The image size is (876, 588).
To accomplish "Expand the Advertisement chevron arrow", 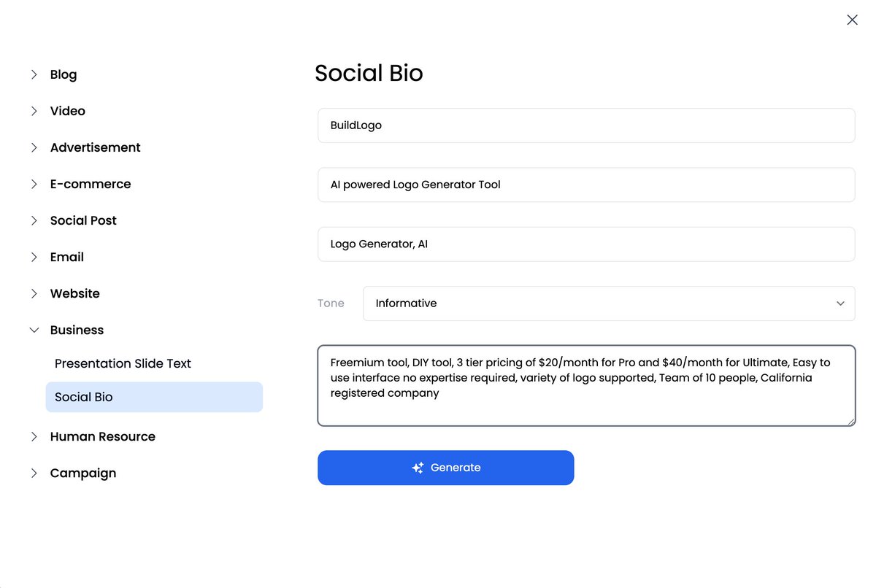I will pos(34,147).
